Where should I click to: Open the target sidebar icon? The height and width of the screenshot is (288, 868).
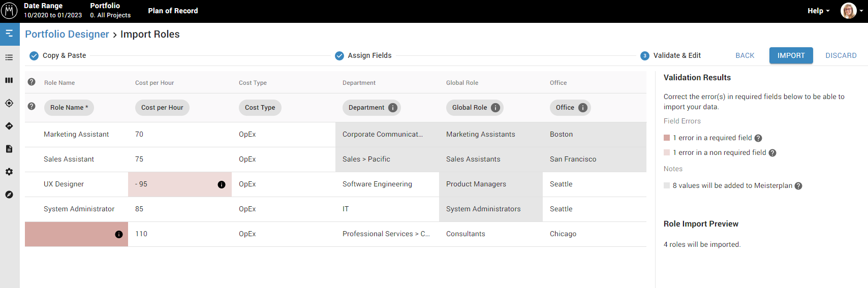[x=9, y=103]
